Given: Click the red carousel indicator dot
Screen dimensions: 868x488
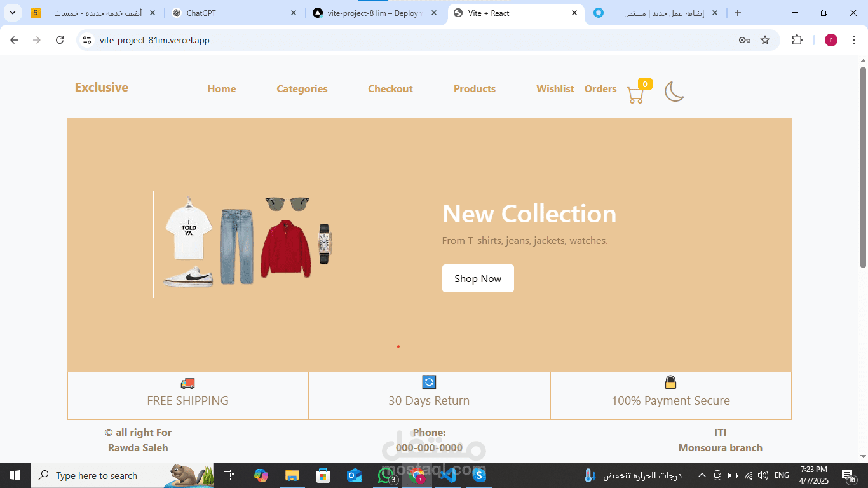Looking at the screenshot, I should click(398, 346).
